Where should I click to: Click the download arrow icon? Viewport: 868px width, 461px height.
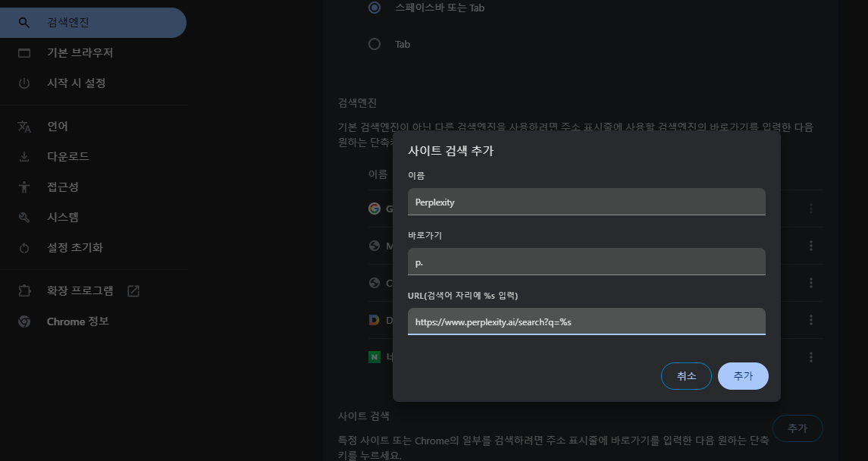tap(24, 157)
